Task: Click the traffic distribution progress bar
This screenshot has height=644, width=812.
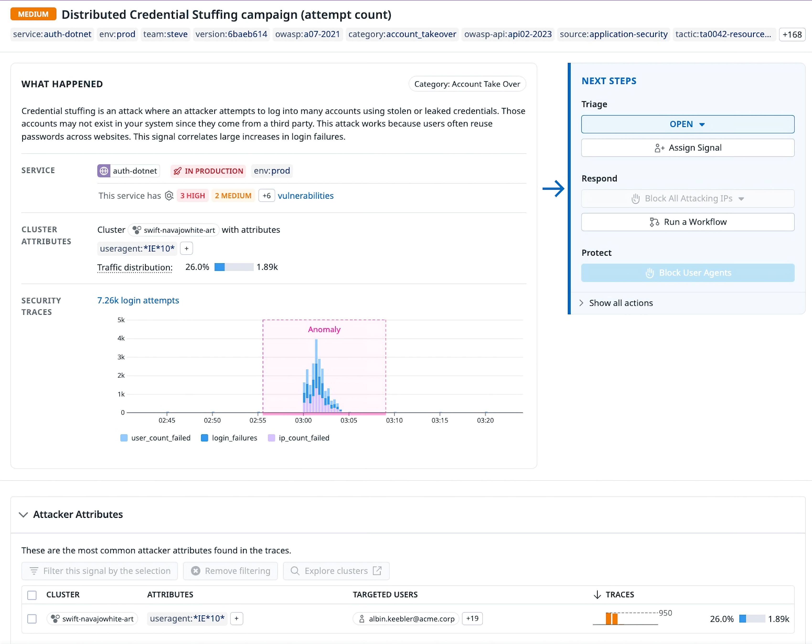Action: 234,267
